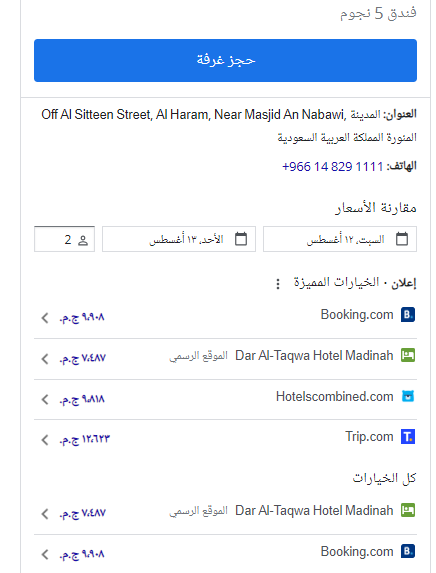Open the check-out calendar icon for الأحد ١٣ أغسطس
This screenshot has height=573, width=436.
pyautogui.click(x=241, y=239)
